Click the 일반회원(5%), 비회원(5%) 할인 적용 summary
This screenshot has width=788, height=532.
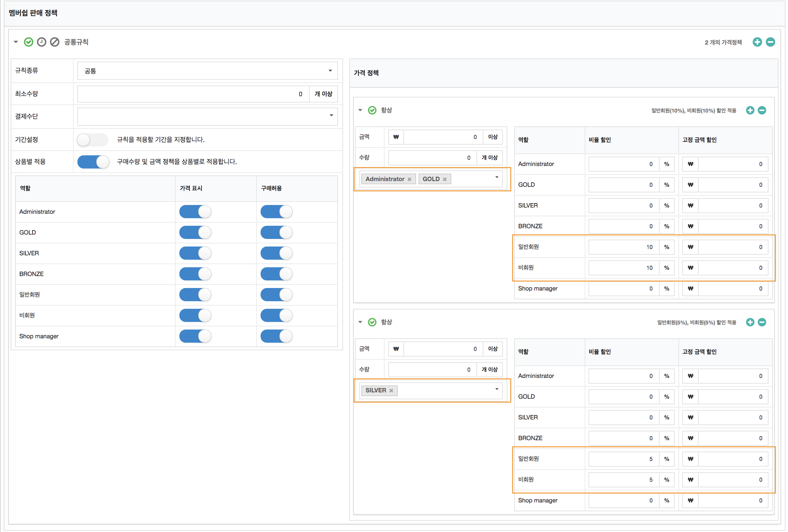pos(696,323)
